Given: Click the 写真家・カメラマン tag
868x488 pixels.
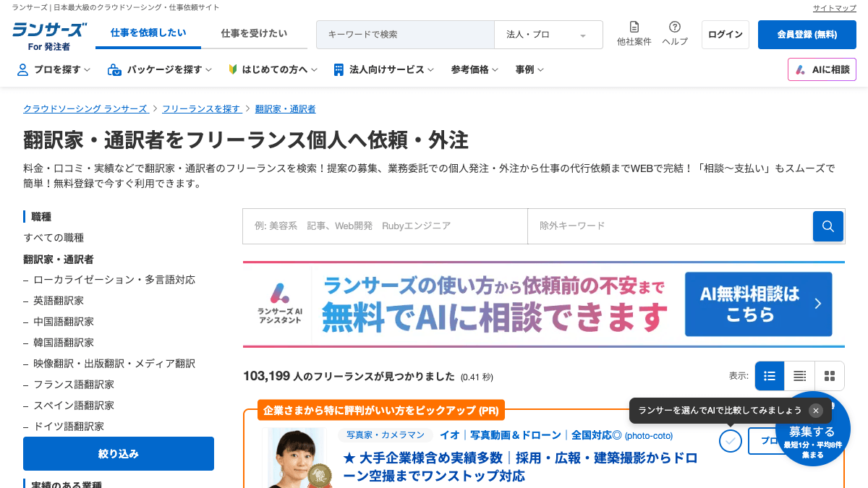Looking at the screenshot, I should pyautogui.click(x=386, y=435).
